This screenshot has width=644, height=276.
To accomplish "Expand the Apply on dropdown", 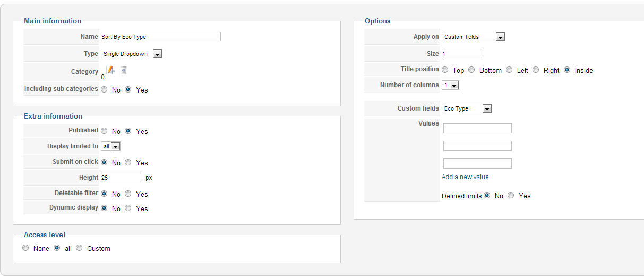I will coord(473,37).
